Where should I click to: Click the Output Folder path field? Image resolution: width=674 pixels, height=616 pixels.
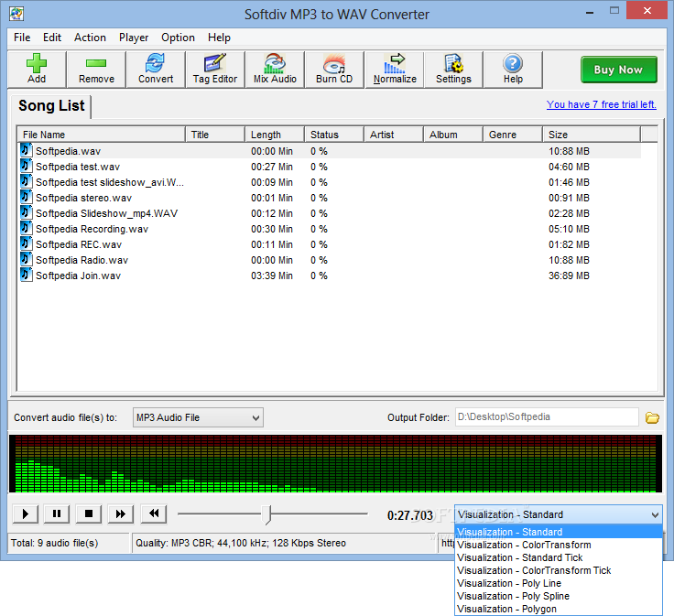(547, 417)
